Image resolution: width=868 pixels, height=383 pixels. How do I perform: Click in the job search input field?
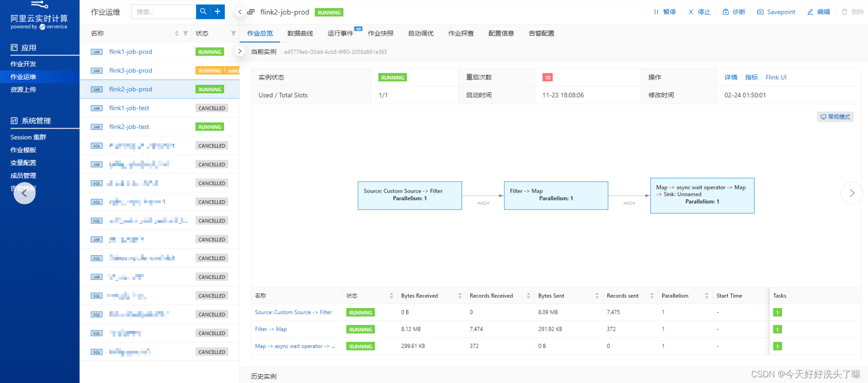tap(163, 11)
